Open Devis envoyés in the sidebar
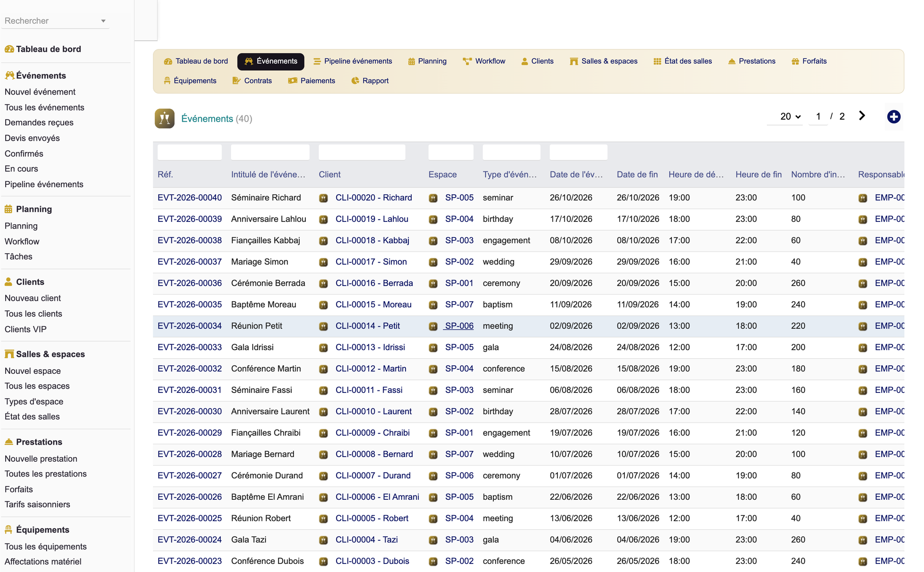This screenshot has width=924, height=572. coord(32,138)
